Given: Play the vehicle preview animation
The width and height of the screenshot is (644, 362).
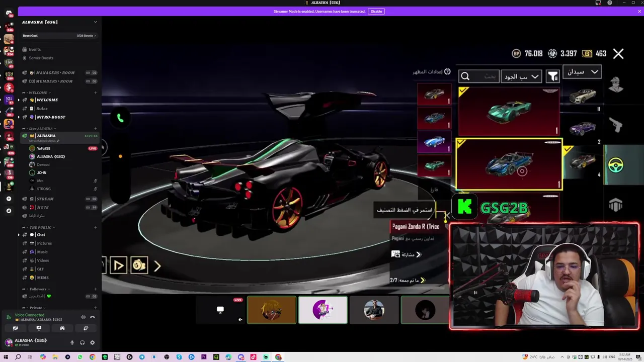Looking at the screenshot, I should (x=119, y=265).
